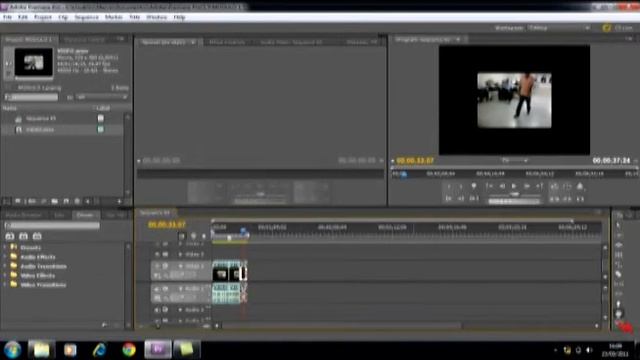This screenshot has height=360, width=640.
Task: Click Clear trash icon in Project panel
Action: [77, 201]
